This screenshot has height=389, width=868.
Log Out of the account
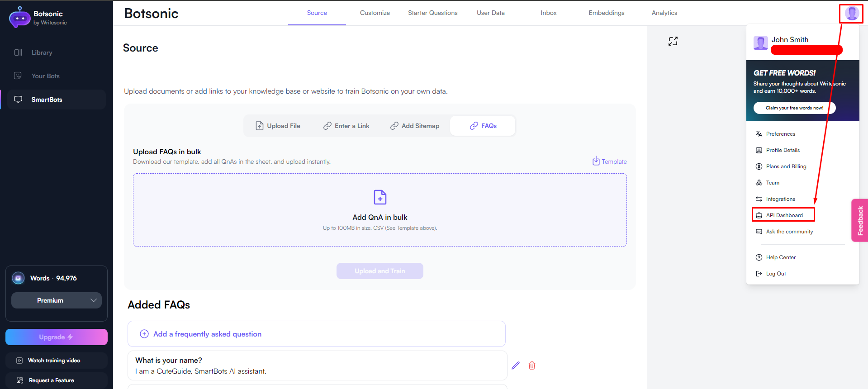pos(776,274)
